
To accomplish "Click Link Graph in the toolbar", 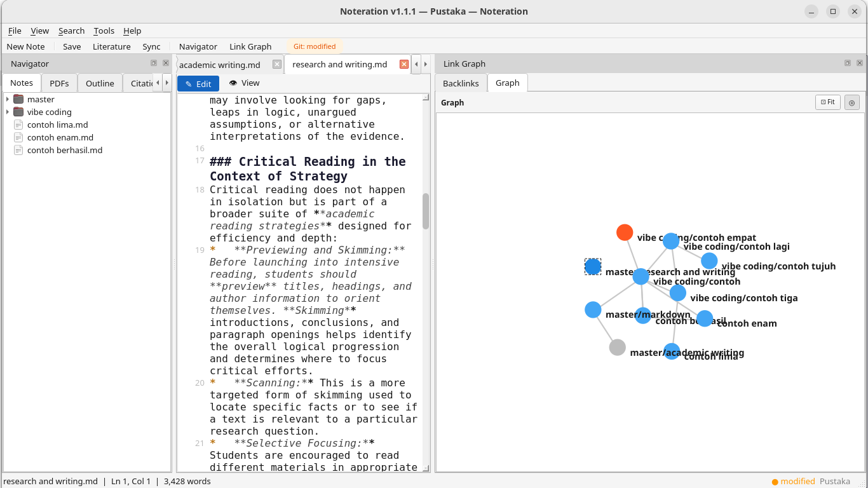I will point(250,46).
